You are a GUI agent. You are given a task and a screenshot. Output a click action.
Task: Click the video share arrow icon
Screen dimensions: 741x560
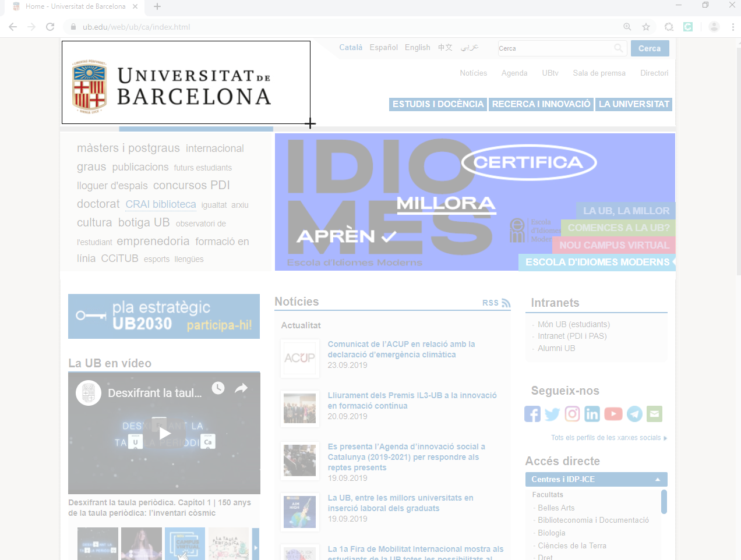click(241, 388)
